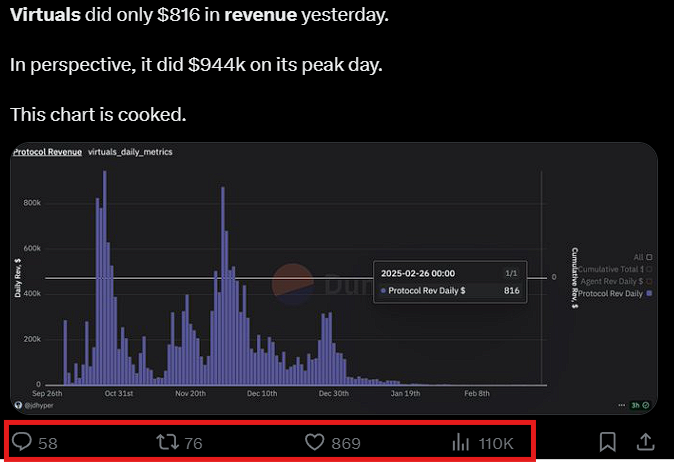Viewport: 674px width, 462px height.
Task: Open the @jdhyper author link
Action: click(39, 405)
